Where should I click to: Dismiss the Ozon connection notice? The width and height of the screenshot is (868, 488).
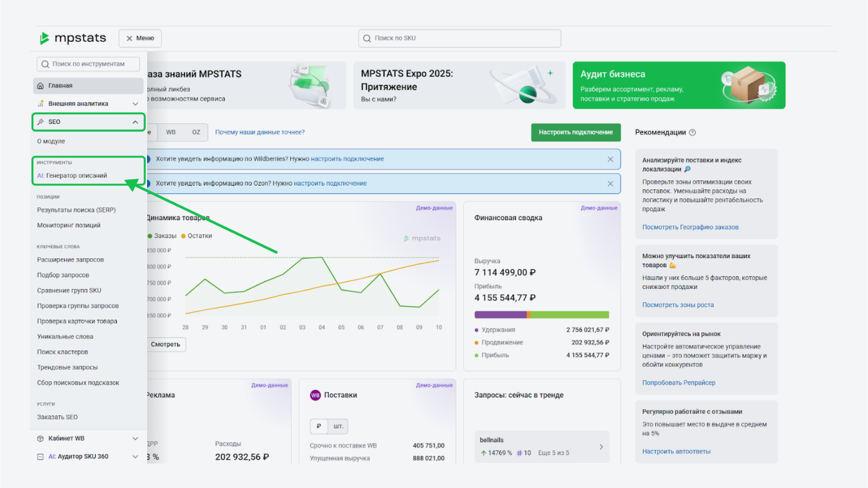(x=610, y=184)
